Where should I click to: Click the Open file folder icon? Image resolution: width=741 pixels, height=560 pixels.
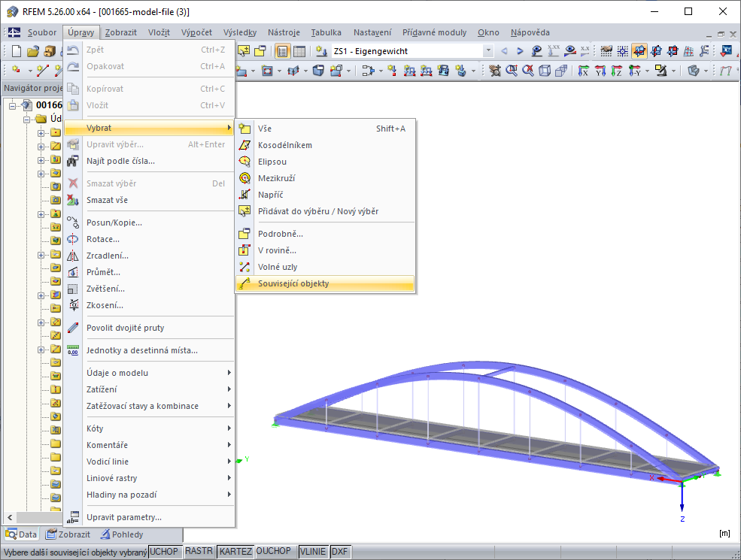pyautogui.click(x=32, y=51)
